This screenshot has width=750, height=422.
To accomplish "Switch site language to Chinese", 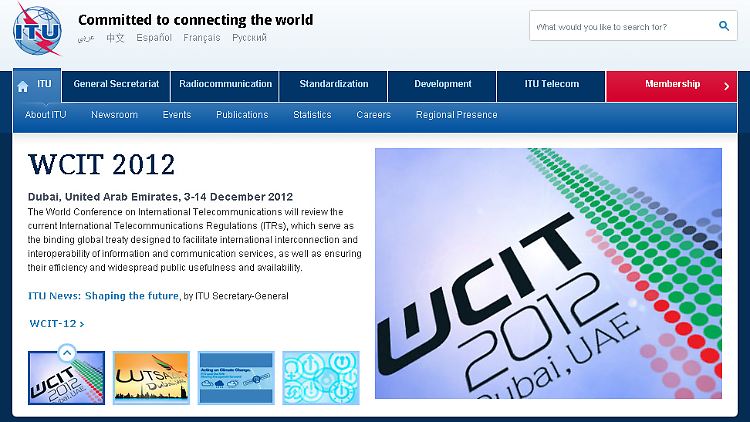I will [115, 37].
